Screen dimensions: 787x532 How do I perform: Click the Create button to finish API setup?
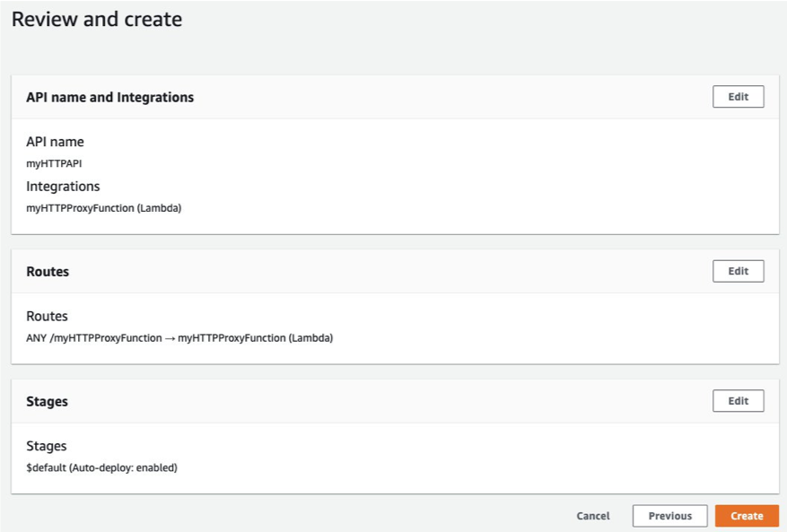(747, 516)
